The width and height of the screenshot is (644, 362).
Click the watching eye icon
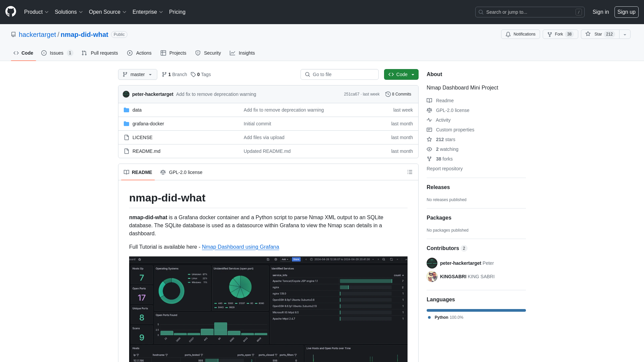click(429, 149)
